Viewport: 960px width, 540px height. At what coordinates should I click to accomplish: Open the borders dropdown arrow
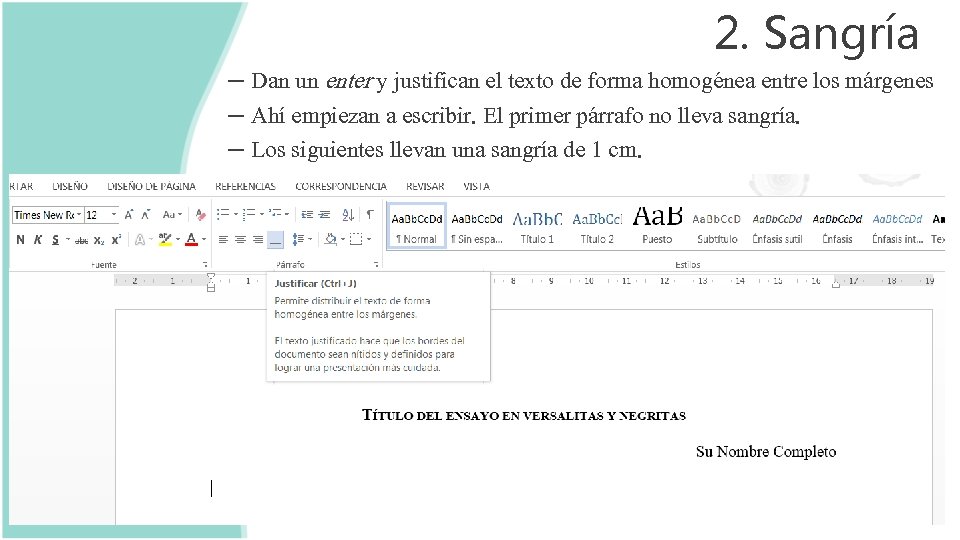[369, 239]
